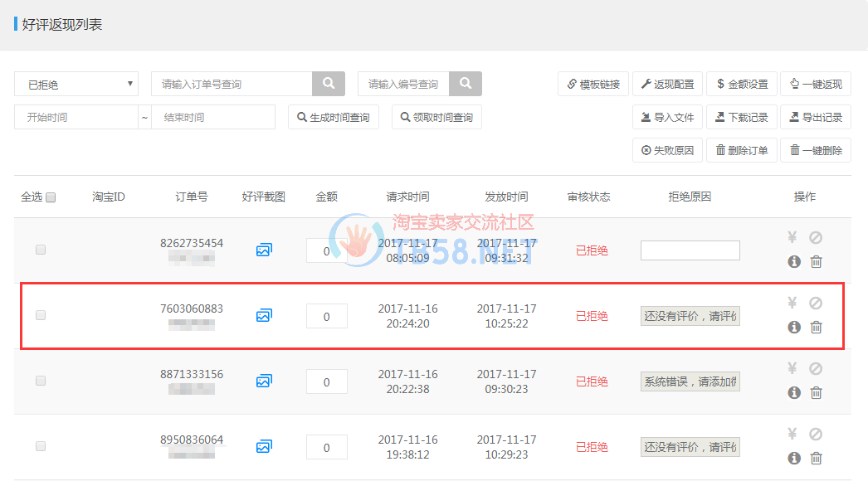
Task: Click the info icon for order 7603060883
Action: [794, 327]
